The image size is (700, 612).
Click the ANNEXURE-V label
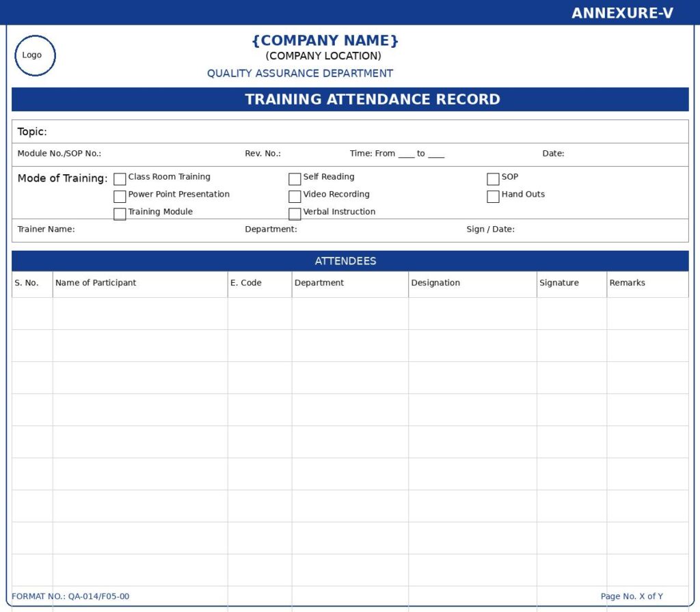coord(622,13)
